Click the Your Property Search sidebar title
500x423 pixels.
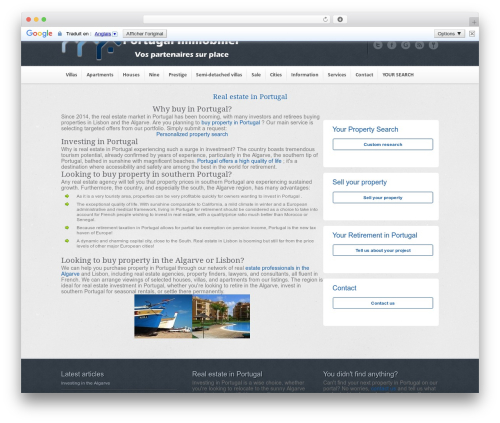pyautogui.click(x=365, y=129)
